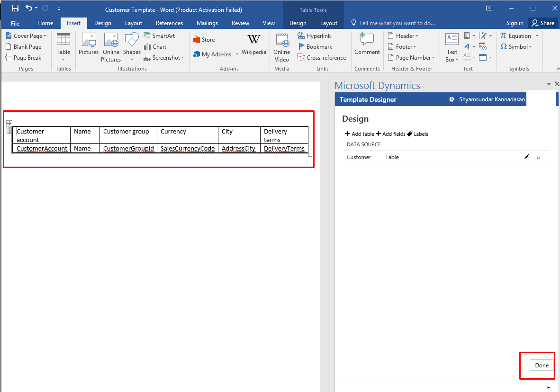Insert a Cover Page
Image resolution: width=560 pixels, height=392 pixels.
[27, 36]
